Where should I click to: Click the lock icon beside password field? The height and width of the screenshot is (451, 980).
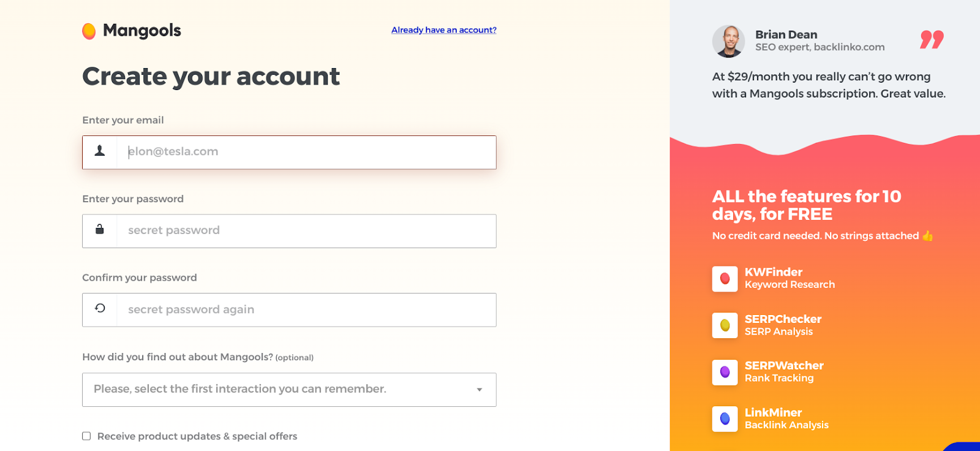[x=100, y=230]
